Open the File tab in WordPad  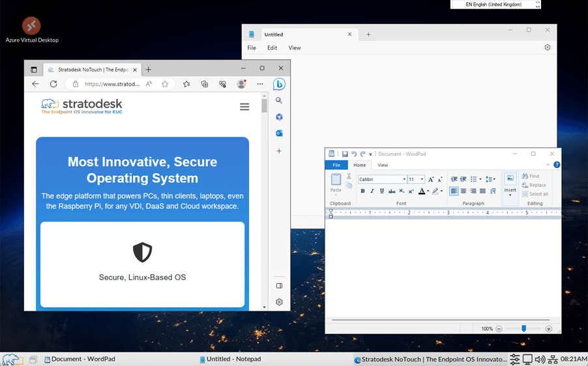tap(336, 165)
